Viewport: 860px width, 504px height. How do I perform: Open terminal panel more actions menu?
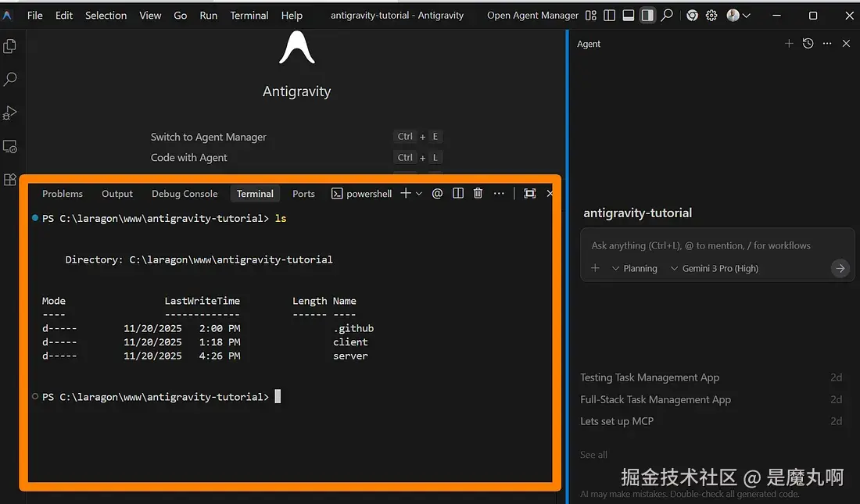click(499, 193)
